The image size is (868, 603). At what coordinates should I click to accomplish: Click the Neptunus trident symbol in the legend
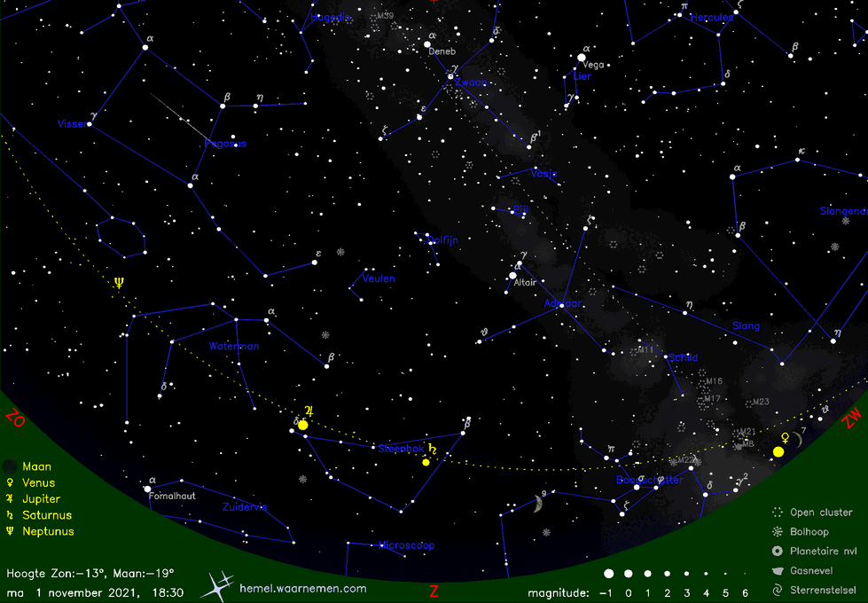[x=10, y=531]
